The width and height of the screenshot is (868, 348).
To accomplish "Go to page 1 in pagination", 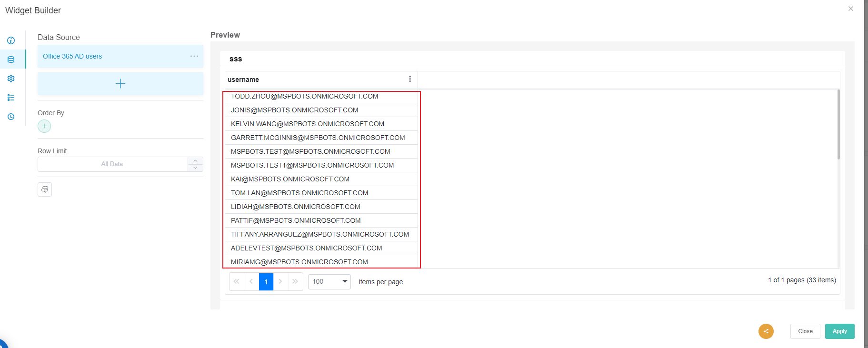I will (x=266, y=282).
